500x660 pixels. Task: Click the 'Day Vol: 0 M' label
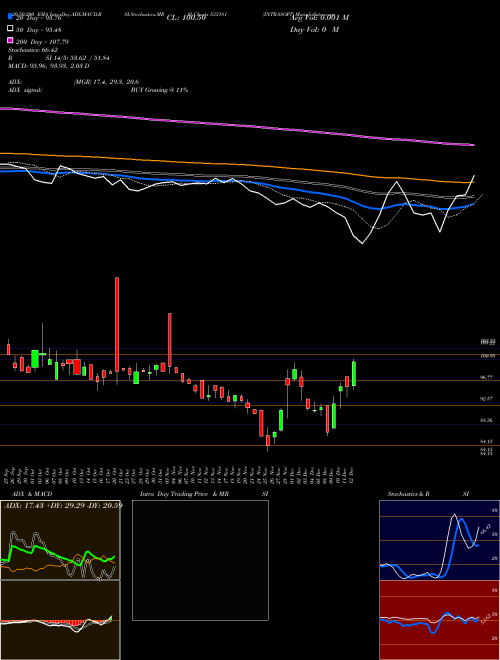coord(315,29)
